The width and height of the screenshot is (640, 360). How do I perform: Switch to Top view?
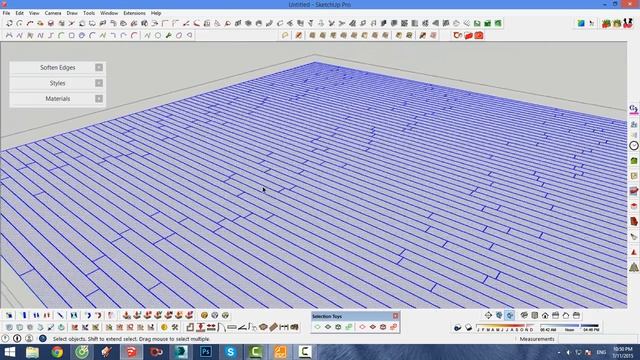click(x=534, y=315)
